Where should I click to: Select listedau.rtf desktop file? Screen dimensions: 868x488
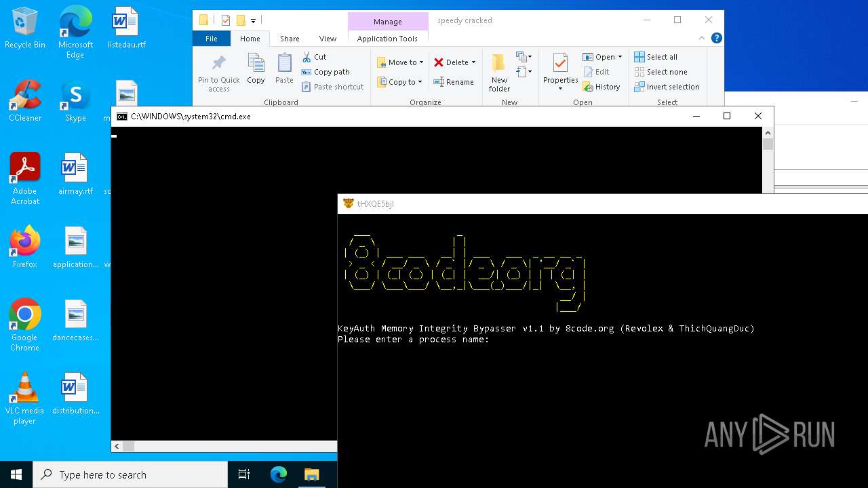tap(126, 28)
